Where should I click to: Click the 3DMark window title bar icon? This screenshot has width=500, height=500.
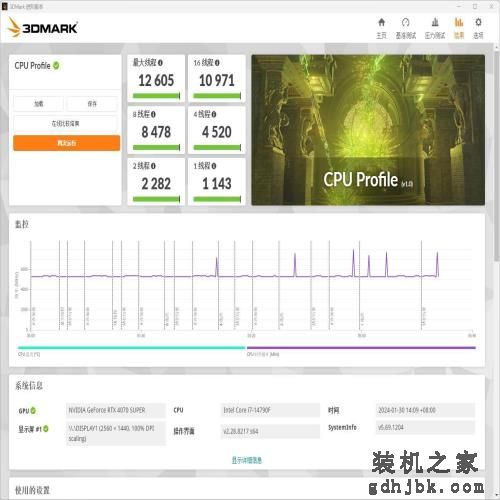(4, 6)
